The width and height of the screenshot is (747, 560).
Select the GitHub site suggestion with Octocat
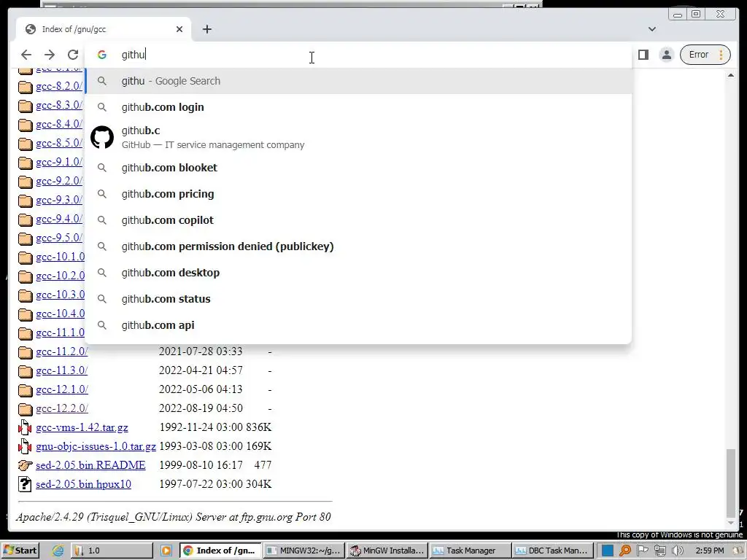358,137
